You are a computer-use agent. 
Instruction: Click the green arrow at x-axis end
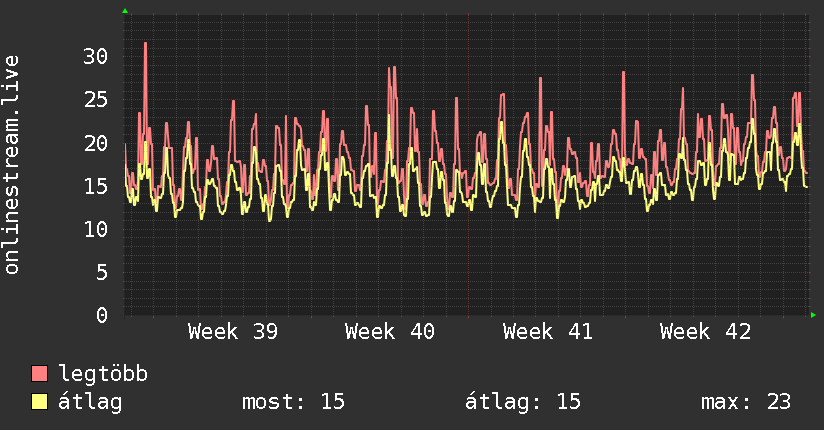813,315
